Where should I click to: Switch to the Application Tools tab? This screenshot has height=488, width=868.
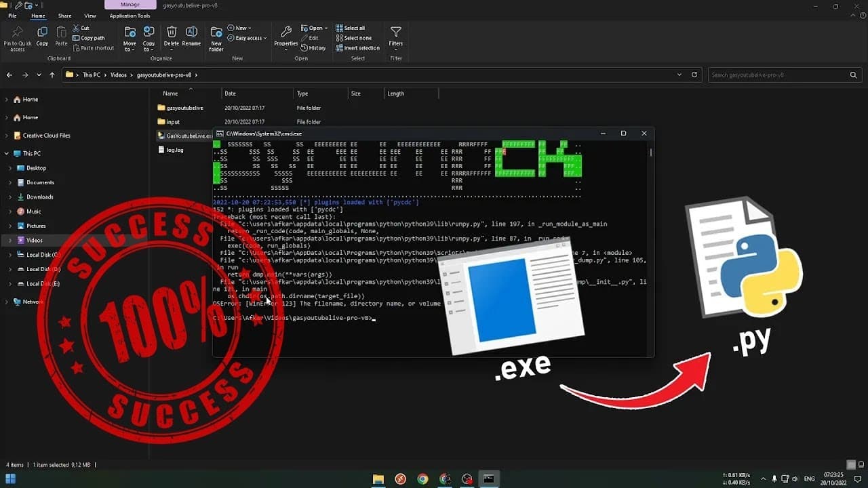[x=130, y=16]
